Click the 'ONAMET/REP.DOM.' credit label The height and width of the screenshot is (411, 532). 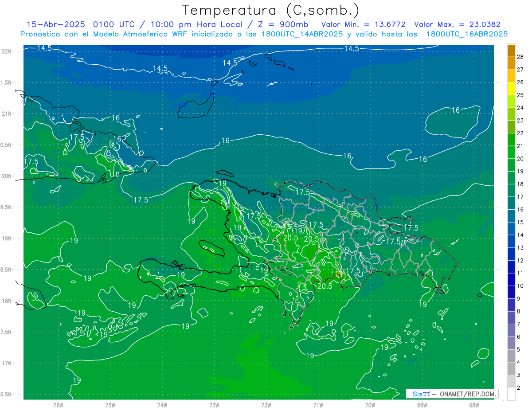pyautogui.click(x=468, y=394)
